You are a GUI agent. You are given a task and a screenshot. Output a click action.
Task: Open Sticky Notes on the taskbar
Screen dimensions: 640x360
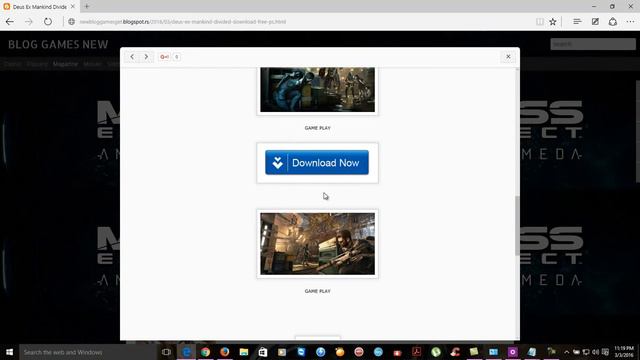coord(474,352)
